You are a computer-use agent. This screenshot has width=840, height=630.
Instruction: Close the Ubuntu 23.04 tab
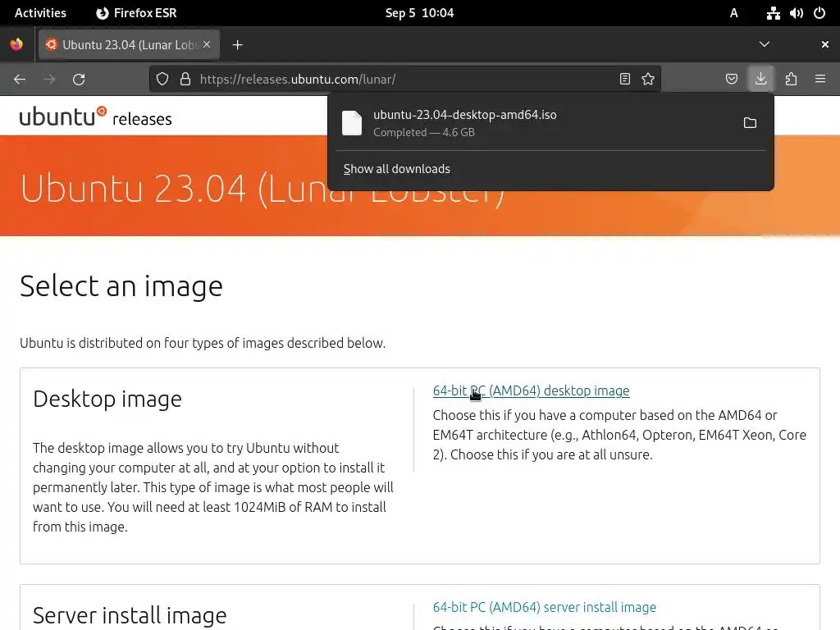tap(207, 44)
